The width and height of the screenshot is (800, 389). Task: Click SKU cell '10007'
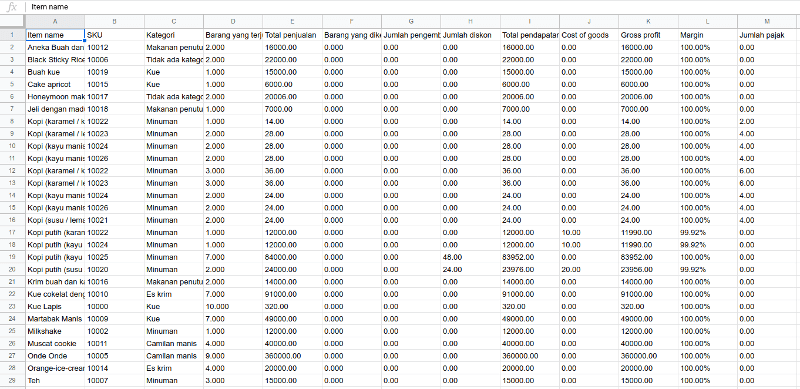[x=114, y=381]
